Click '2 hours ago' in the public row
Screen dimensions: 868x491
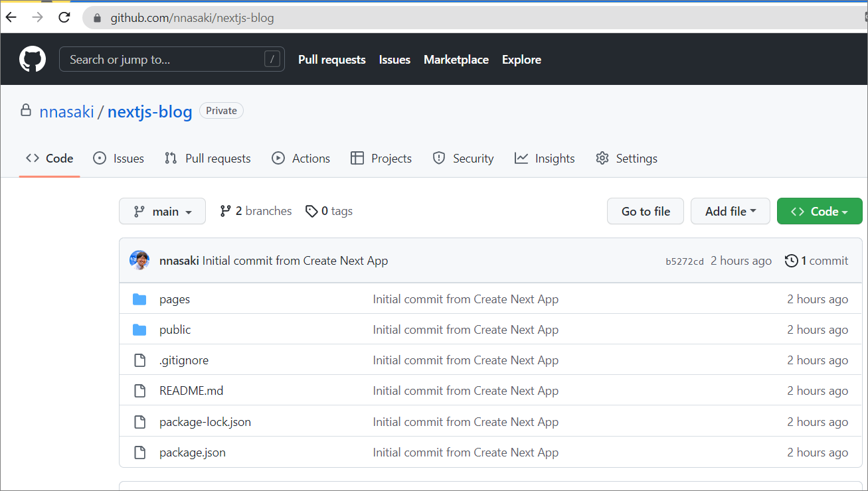pyautogui.click(x=818, y=330)
